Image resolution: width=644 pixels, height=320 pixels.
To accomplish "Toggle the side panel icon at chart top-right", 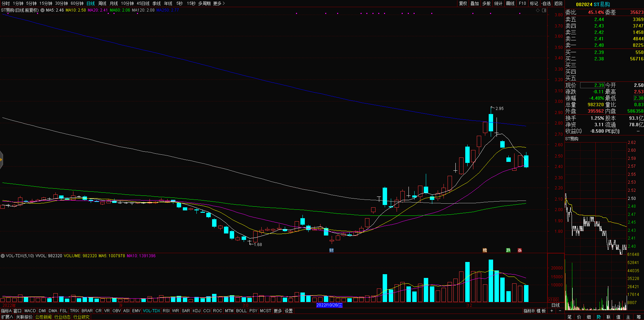I will (544, 11).
